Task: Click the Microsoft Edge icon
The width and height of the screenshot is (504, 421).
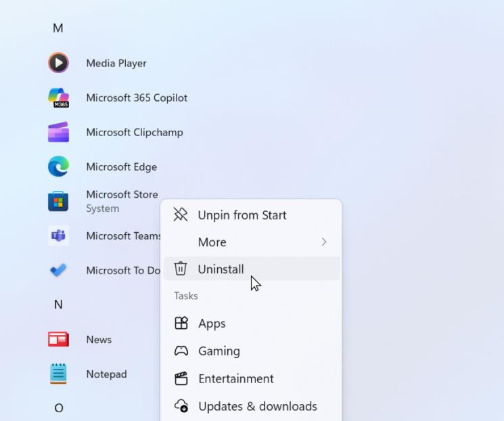Action: pos(58,167)
